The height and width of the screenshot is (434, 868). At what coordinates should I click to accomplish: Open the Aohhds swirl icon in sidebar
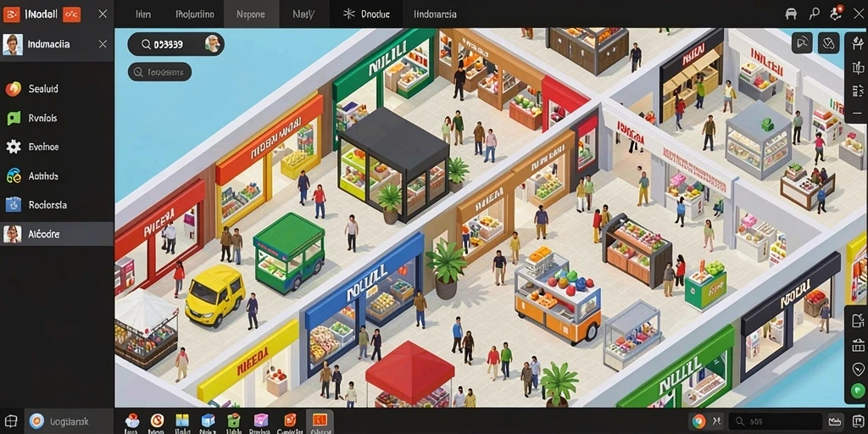tap(14, 176)
